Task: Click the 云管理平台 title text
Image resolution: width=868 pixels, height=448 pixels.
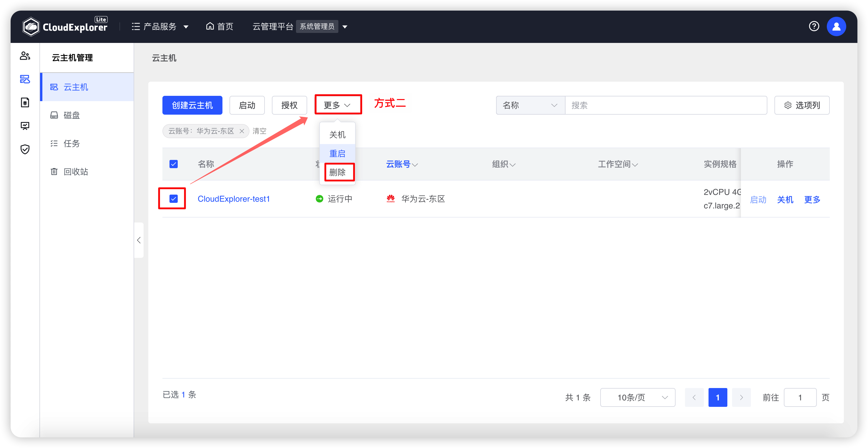Action: 273,26
